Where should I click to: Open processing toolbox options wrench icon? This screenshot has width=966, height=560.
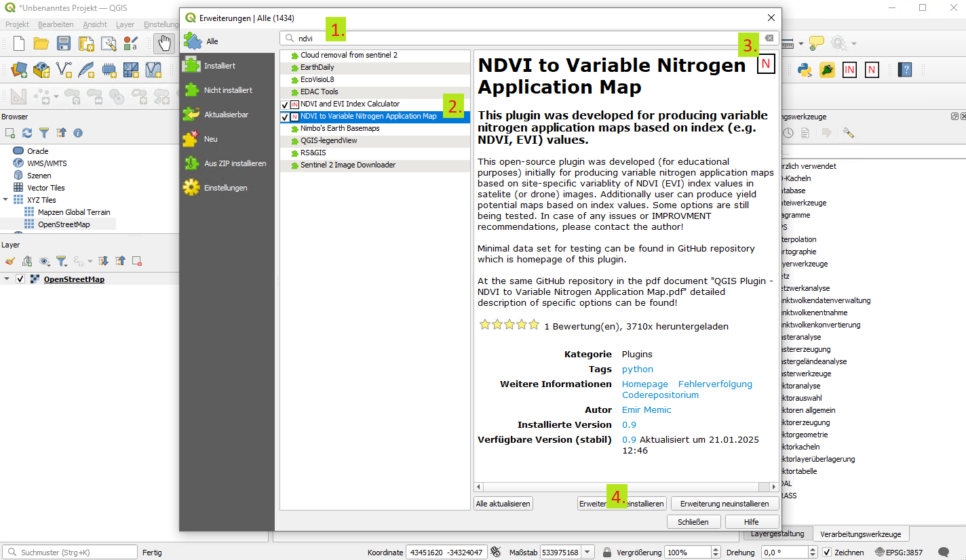coord(848,133)
